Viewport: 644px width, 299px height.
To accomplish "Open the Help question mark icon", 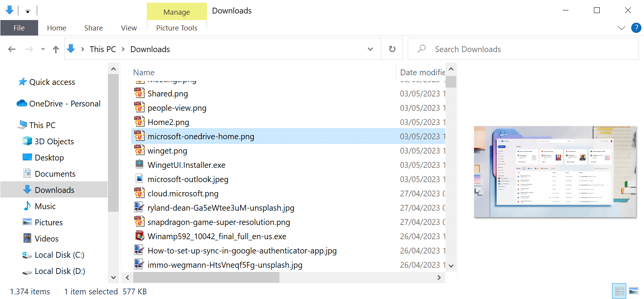I will coord(636,28).
